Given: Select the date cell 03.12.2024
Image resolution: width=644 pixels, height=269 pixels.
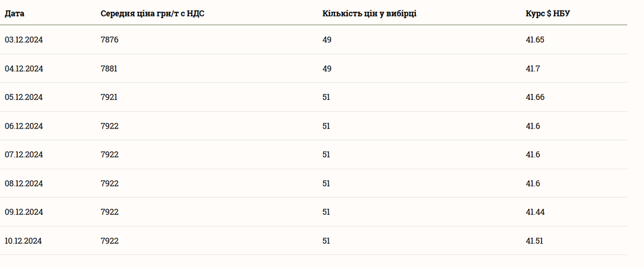Looking at the screenshot, I should [24, 40].
